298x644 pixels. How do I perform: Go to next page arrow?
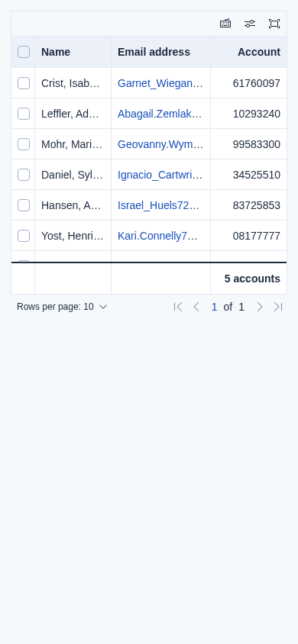coord(260,307)
